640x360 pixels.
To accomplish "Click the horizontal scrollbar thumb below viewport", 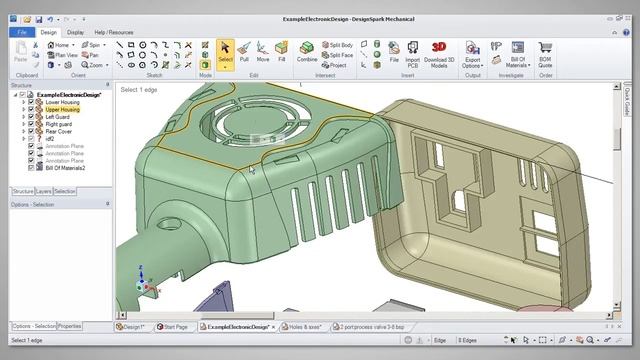I will pyautogui.click(x=238, y=316).
